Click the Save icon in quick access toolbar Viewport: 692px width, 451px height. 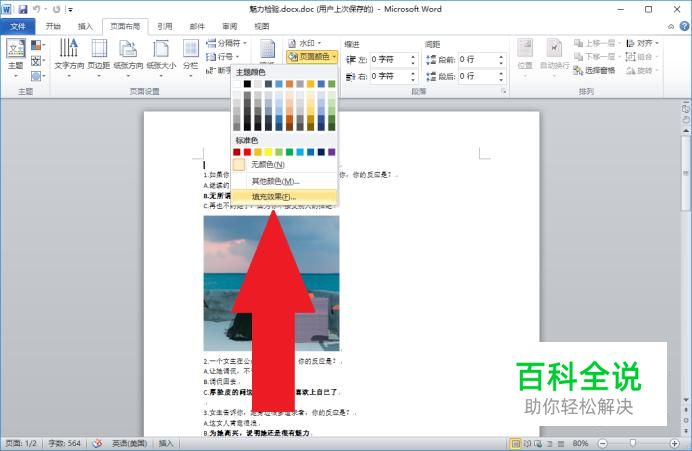click(22, 9)
